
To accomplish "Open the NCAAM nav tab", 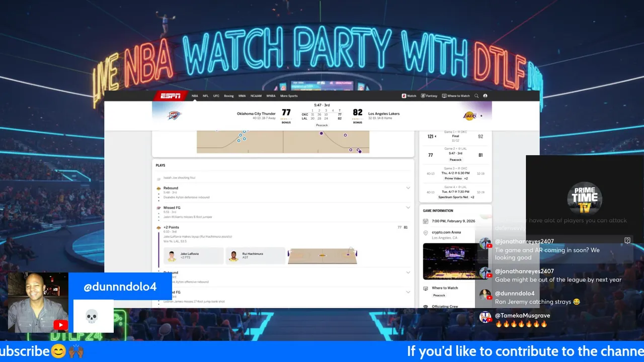I will click(256, 96).
